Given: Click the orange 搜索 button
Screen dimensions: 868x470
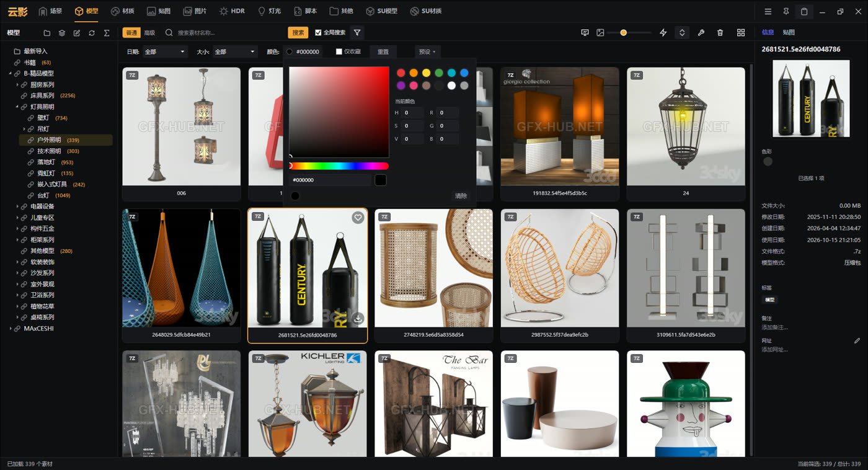Looking at the screenshot, I should tap(298, 32).
